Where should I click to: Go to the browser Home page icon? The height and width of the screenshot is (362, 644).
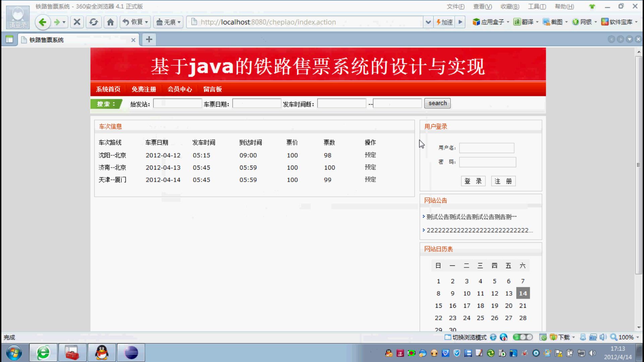(x=110, y=22)
